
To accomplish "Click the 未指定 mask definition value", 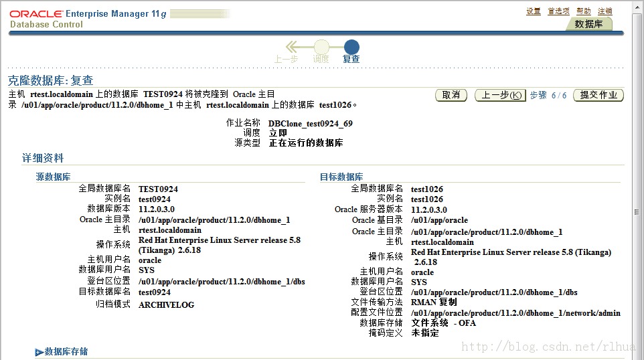I will pyautogui.click(x=424, y=333).
